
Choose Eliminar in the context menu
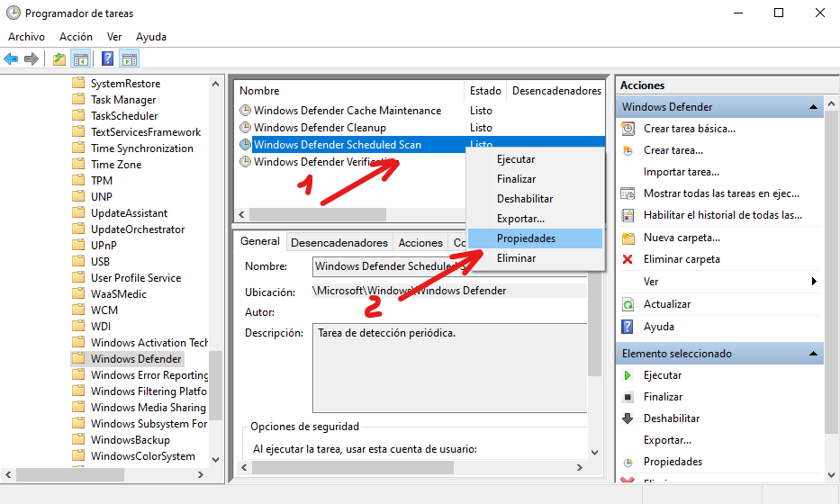pos(535,258)
